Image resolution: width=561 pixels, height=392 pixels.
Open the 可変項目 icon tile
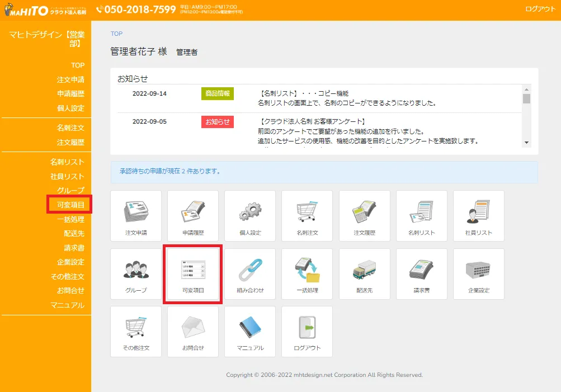[193, 273]
